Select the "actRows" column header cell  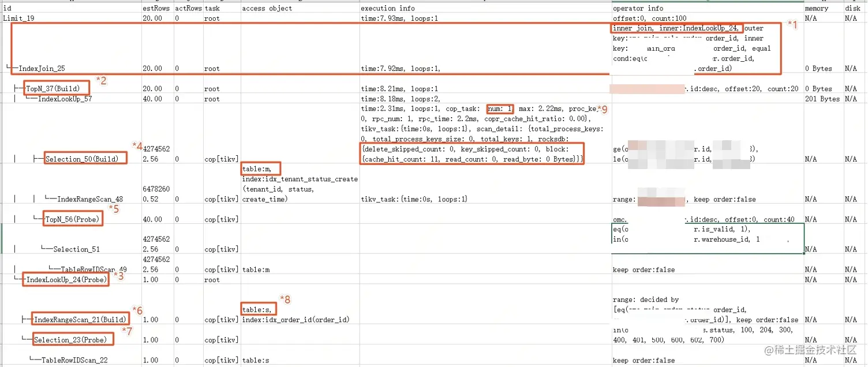[x=188, y=8]
